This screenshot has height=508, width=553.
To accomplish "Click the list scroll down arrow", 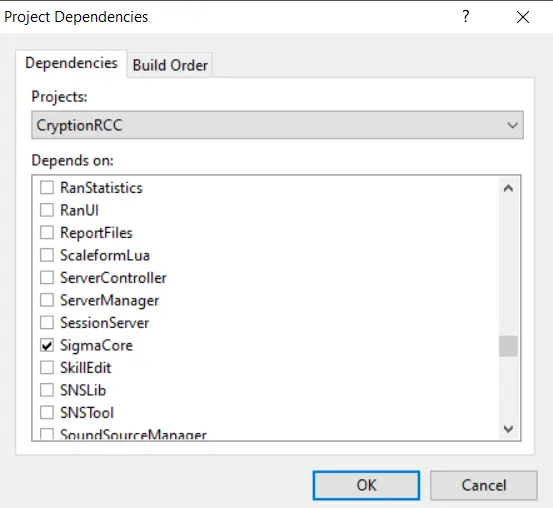I will (508, 429).
